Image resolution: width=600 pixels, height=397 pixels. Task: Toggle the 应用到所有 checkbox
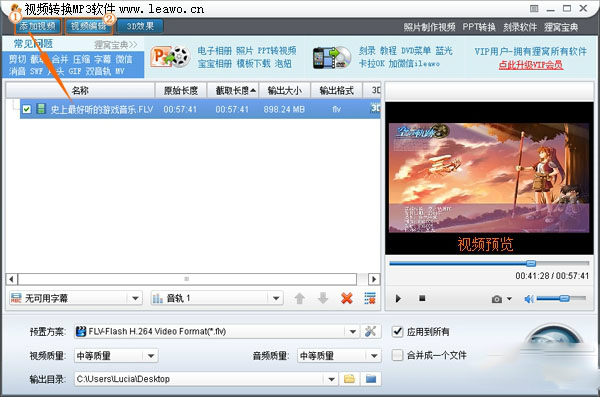coord(398,331)
